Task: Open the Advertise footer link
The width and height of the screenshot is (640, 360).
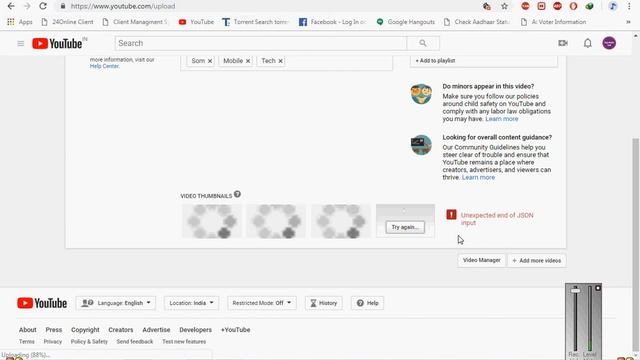Action: click(x=156, y=330)
